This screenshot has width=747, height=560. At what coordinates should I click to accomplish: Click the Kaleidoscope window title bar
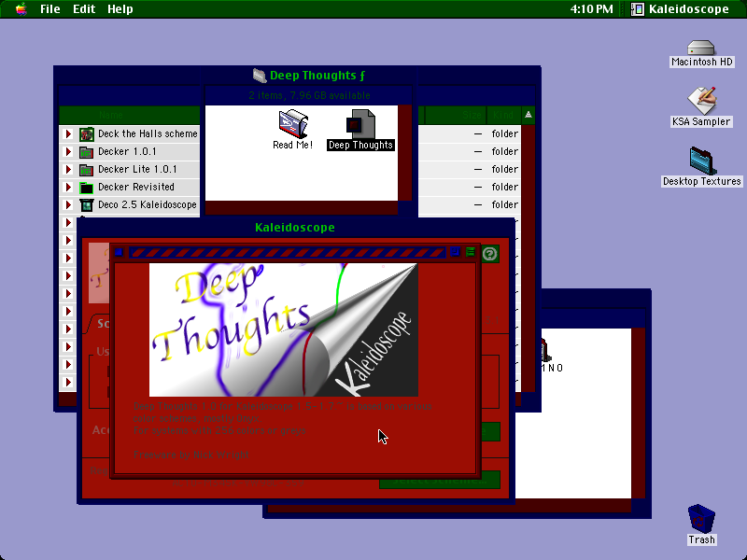(295, 228)
